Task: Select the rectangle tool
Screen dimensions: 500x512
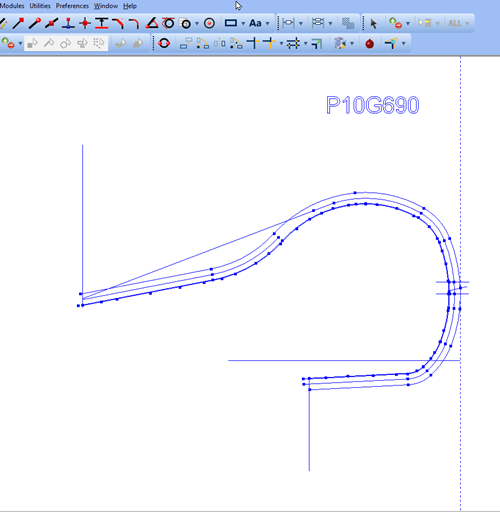Action: point(231,23)
